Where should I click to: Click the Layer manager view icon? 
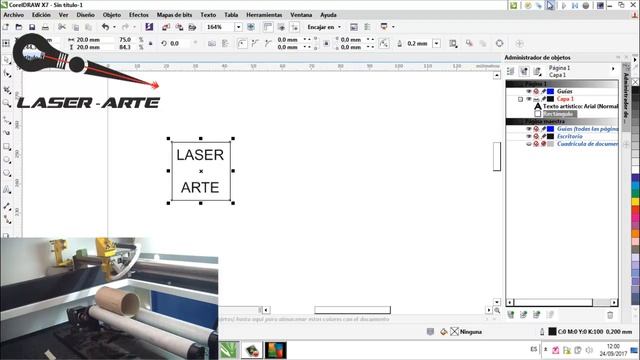pos(538,71)
